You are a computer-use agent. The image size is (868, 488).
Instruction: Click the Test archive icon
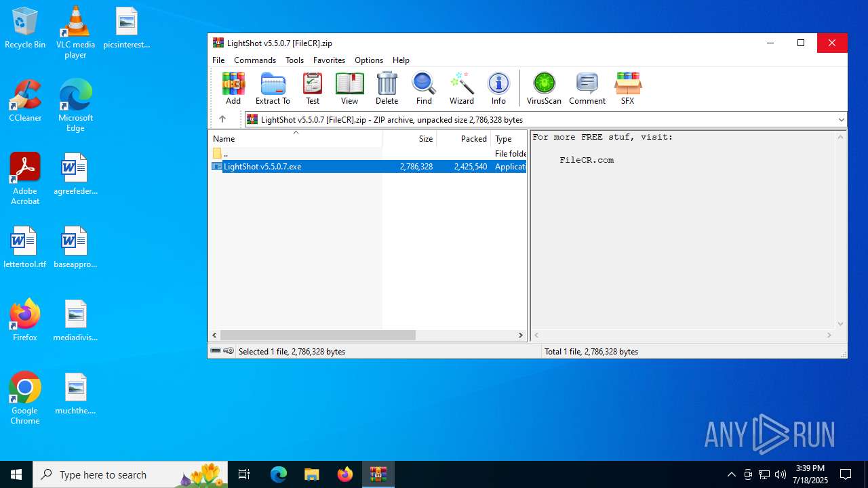pyautogui.click(x=313, y=89)
